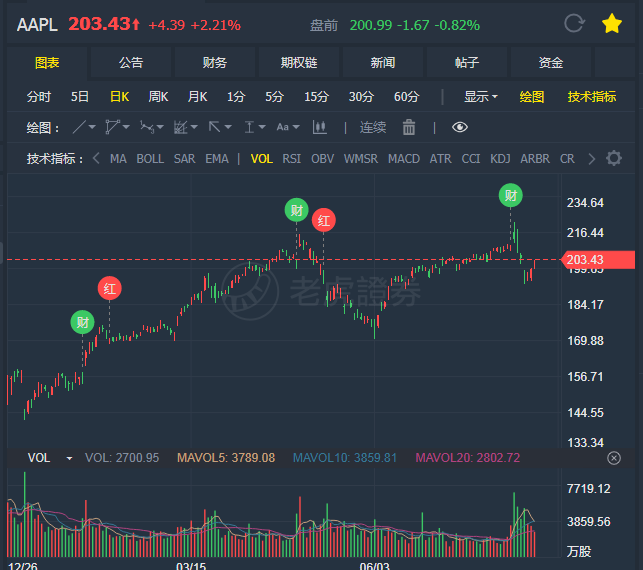Select the arrow annotation tool

[x=214, y=127]
